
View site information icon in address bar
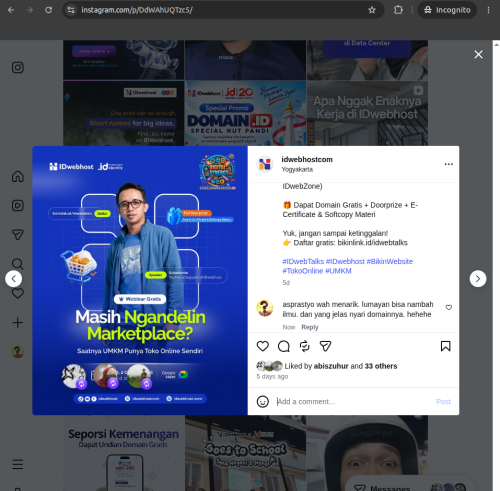pos(71,10)
